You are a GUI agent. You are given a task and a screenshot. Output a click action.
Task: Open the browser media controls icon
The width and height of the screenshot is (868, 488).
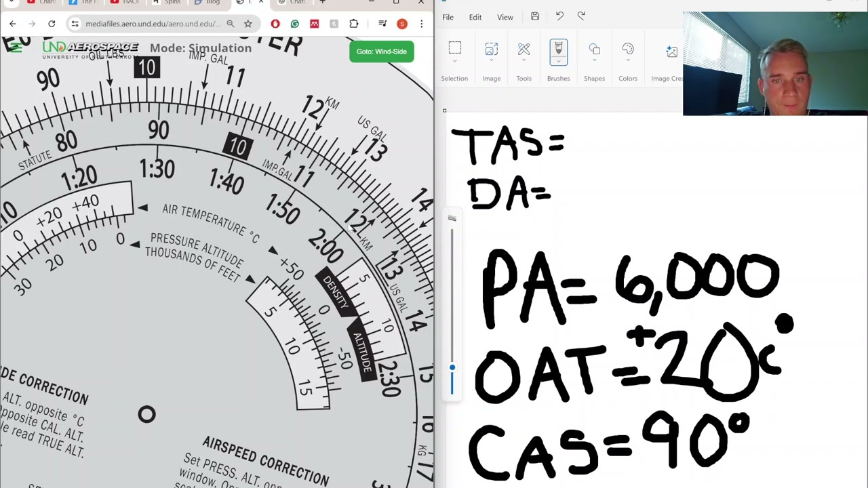coord(382,24)
